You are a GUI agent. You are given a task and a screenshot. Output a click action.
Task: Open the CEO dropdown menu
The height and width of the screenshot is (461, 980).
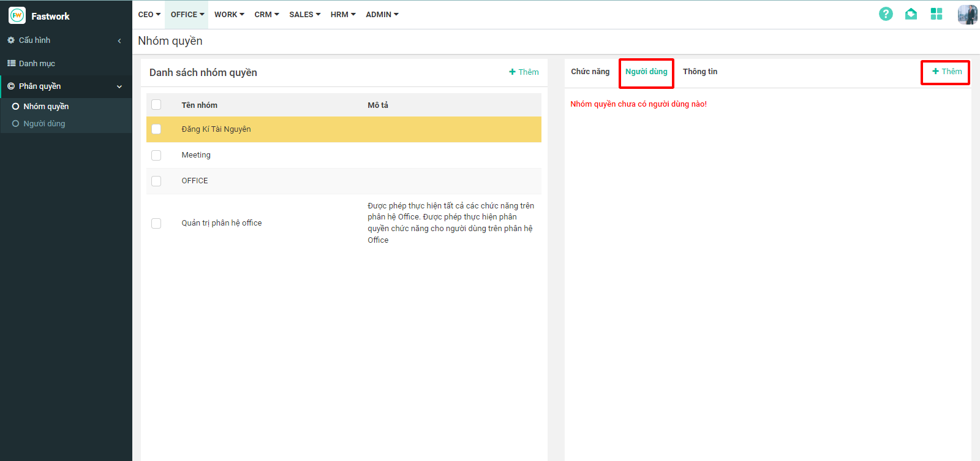[149, 15]
